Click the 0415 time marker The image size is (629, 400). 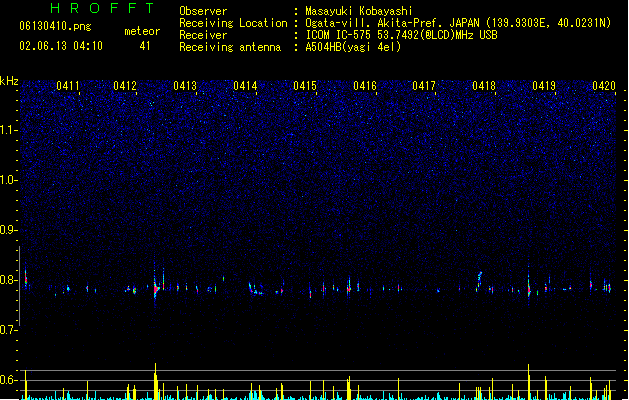pyautogui.click(x=305, y=86)
